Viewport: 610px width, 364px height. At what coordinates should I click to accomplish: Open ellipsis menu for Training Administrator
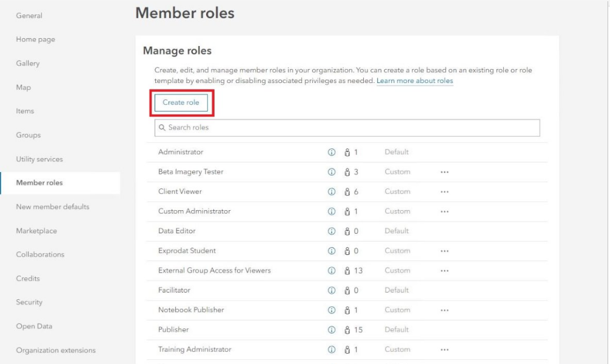(444, 349)
